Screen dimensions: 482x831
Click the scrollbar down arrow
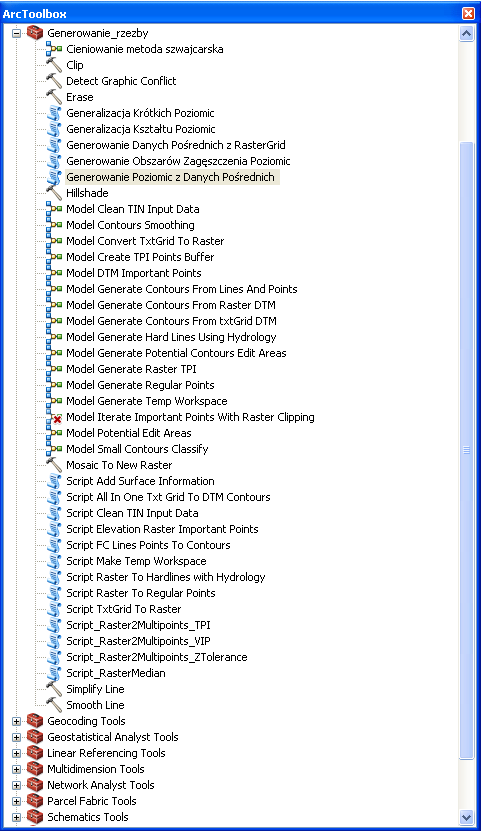click(x=467, y=817)
